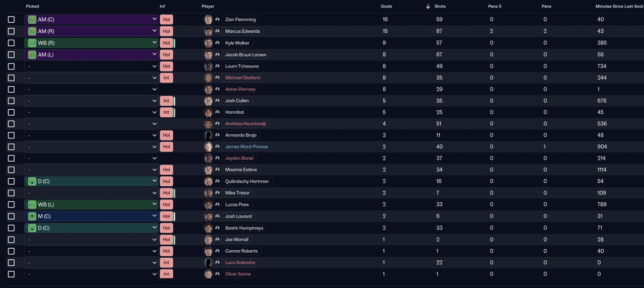
Task: Open the AM (L) position dropdown
Action: pos(92,54)
